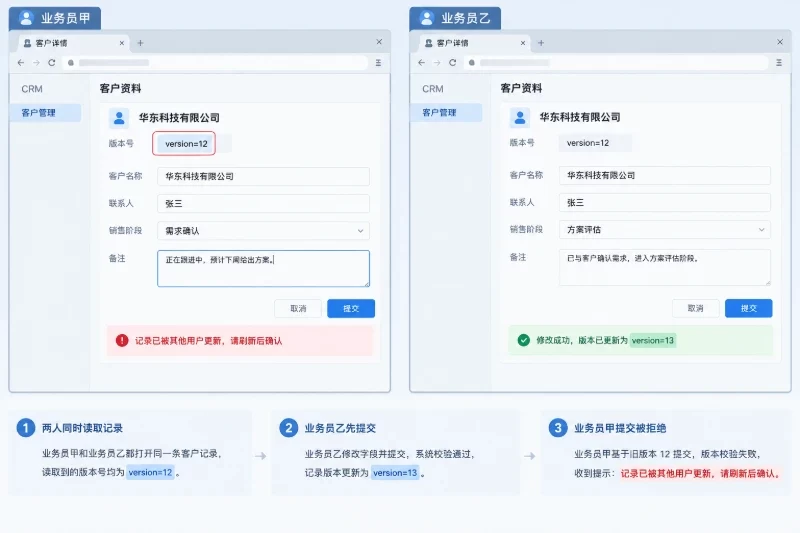Click version=12 tag in step 1 description
This screenshot has width=800, height=533.
[151, 472]
